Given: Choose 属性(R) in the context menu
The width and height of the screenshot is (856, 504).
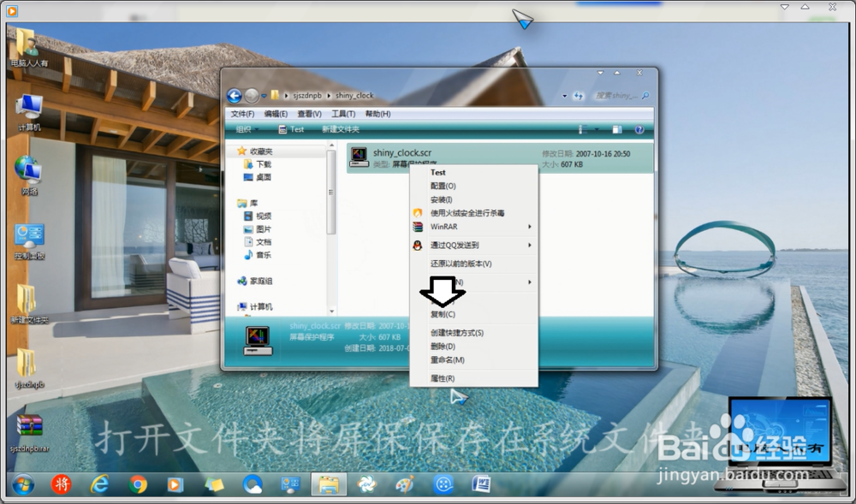Looking at the screenshot, I should coord(474,378).
